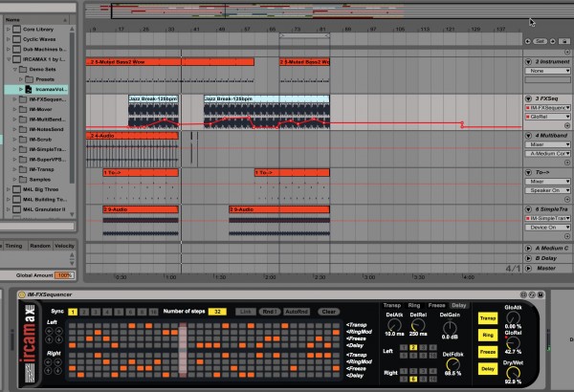The image size is (574, 392).
Task: Switch to the Ring parameters tab
Action: [x=414, y=305]
